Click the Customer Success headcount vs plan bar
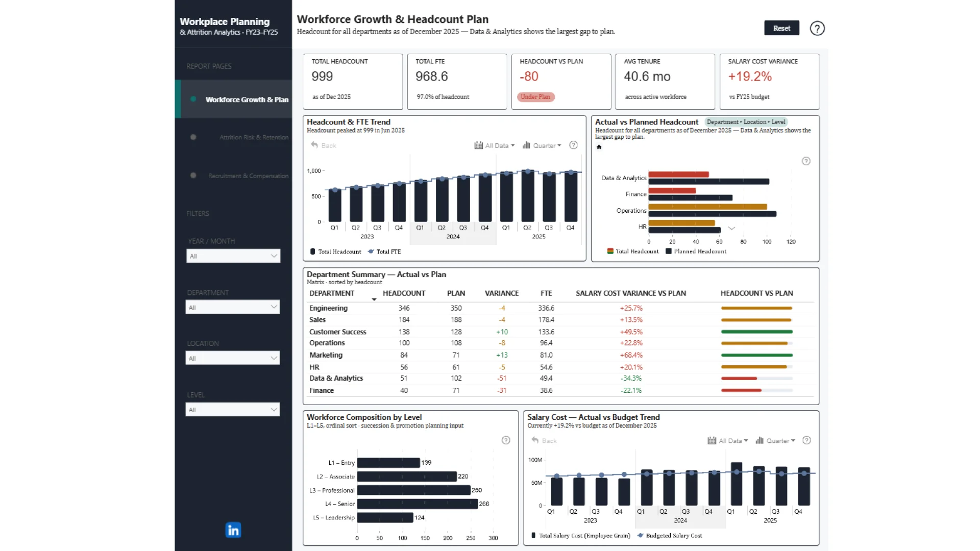Viewport: 980px width, 551px height. (756, 332)
